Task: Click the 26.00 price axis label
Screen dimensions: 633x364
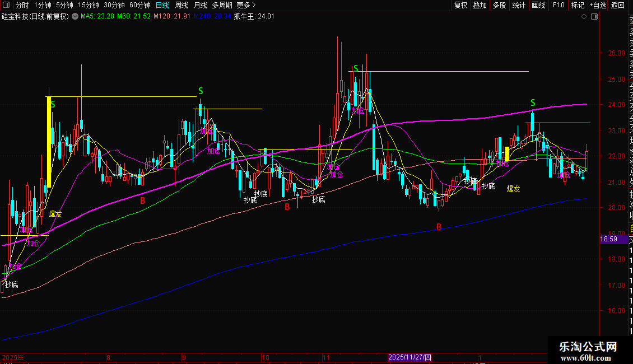Action: click(x=616, y=53)
